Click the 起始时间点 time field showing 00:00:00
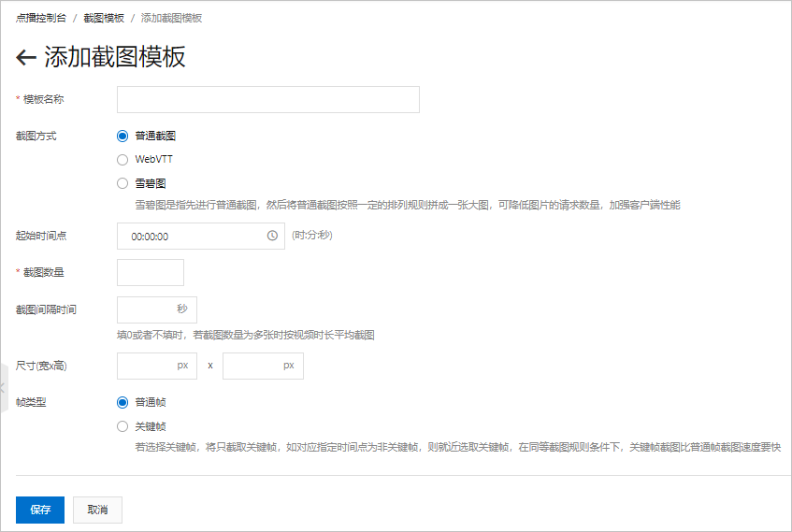 pos(201,236)
